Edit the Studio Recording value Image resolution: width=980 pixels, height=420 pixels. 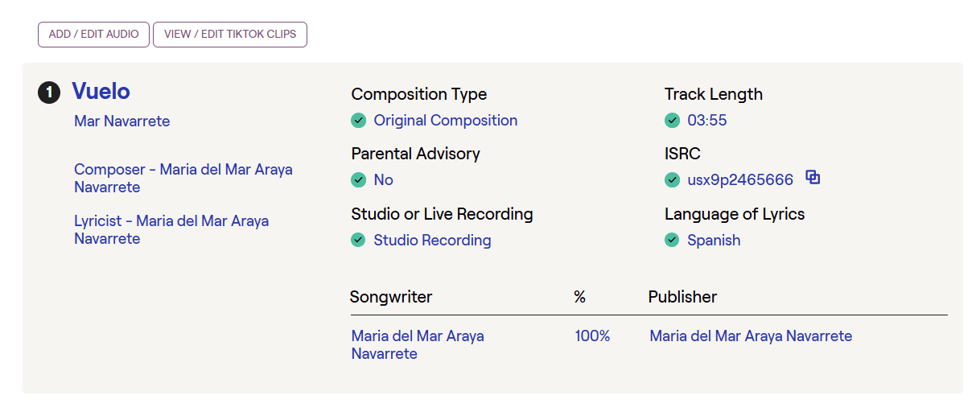tap(432, 240)
